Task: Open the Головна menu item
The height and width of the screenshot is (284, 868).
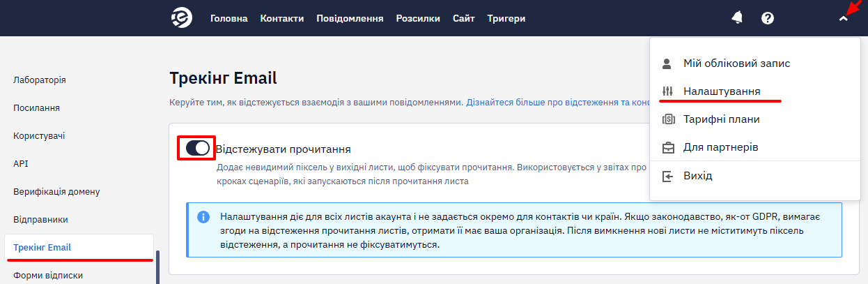Action: (229, 19)
